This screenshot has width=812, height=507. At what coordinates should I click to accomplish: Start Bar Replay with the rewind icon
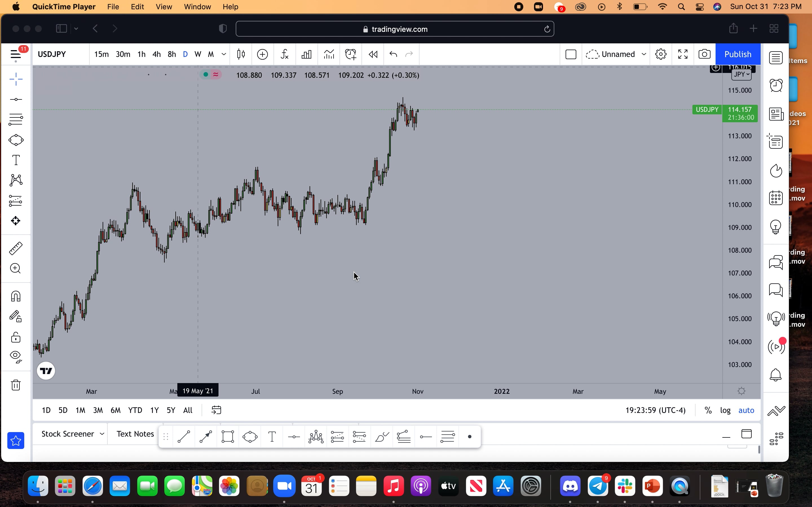(373, 54)
